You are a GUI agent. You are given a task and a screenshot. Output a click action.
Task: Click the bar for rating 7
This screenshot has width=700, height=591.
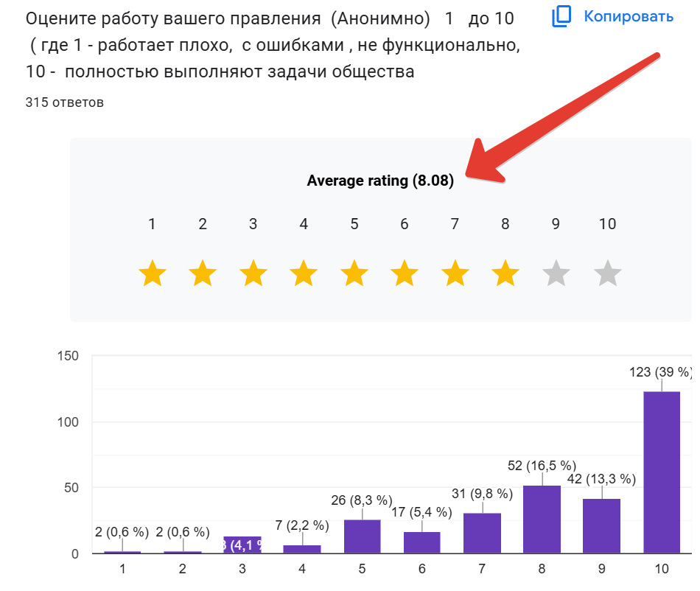pos(482,534)
